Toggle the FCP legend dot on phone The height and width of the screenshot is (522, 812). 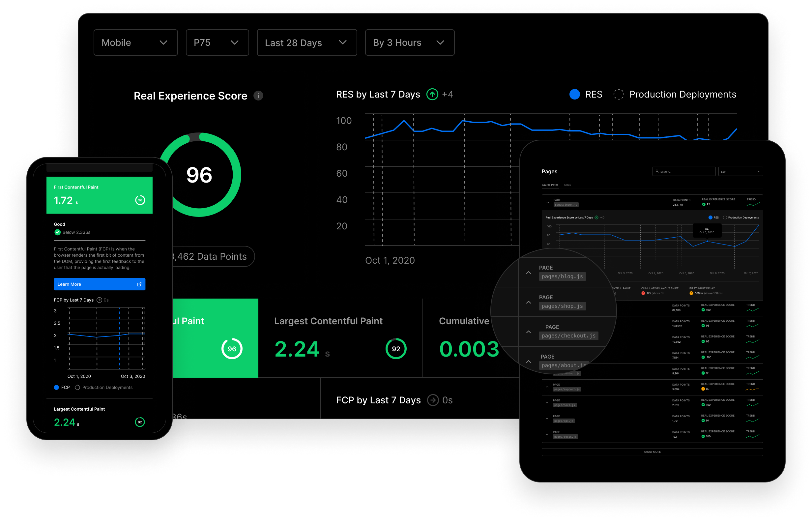56,388
